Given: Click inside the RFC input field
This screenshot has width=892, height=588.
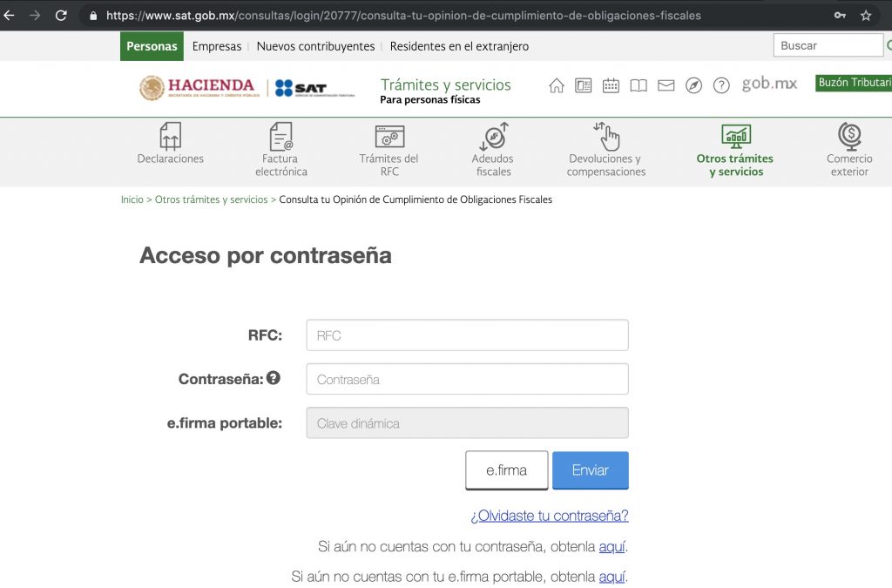Looking at the screenshot, I should coord(467,335).
